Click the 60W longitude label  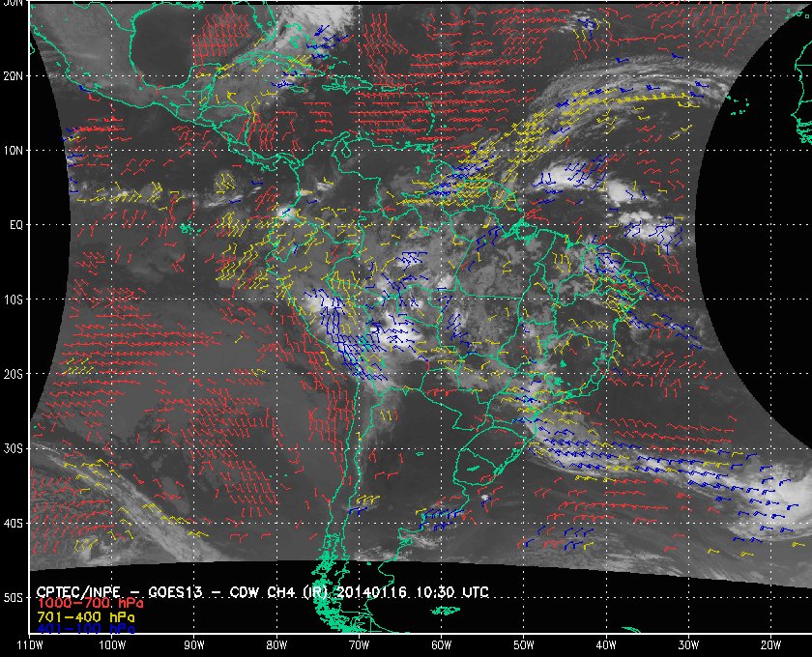coord(441,645)
